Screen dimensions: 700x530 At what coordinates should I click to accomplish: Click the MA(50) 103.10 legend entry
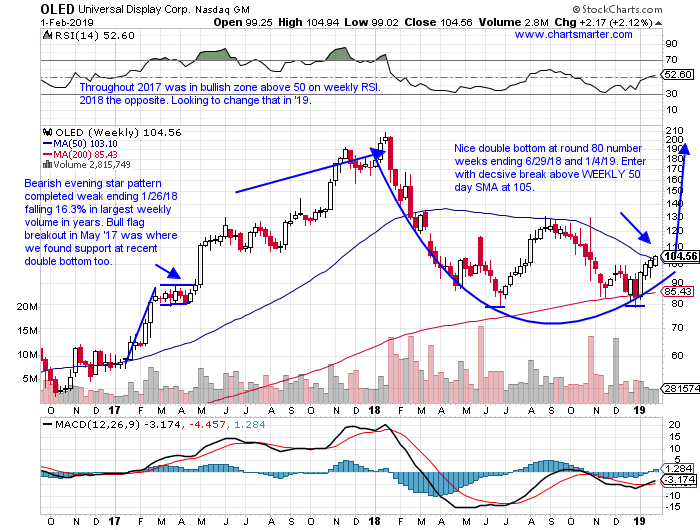[80, 144]
